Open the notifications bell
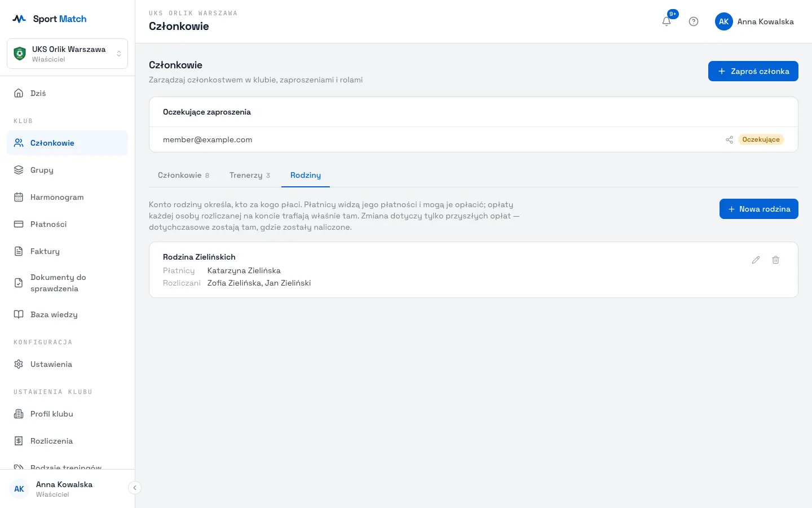Viewport: 812px width, 508px height. [667, 21]
